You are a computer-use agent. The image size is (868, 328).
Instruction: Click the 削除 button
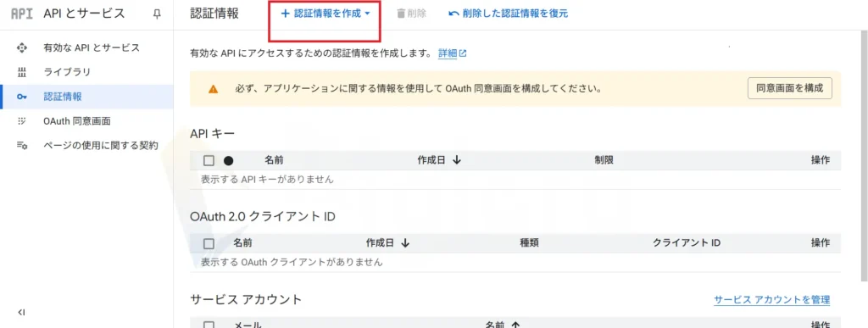(x=411, y=14)
